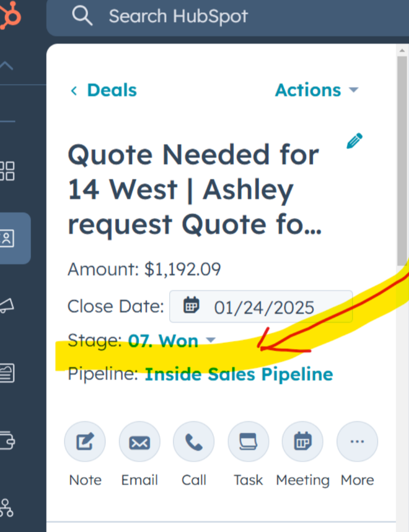Image resolution: width=409 pixels, height=532 pixels.
Task: Open the Inside Sales Pipeline link
Action: 238,374
